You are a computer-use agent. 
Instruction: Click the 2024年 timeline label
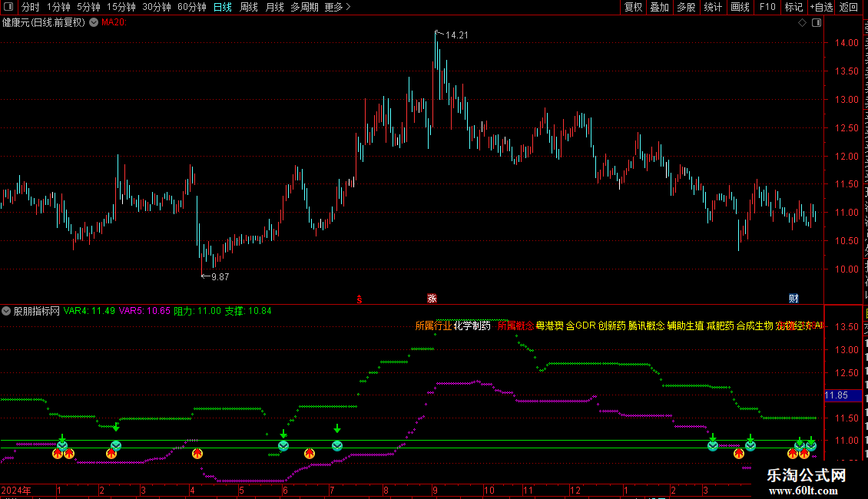(16, 490)
